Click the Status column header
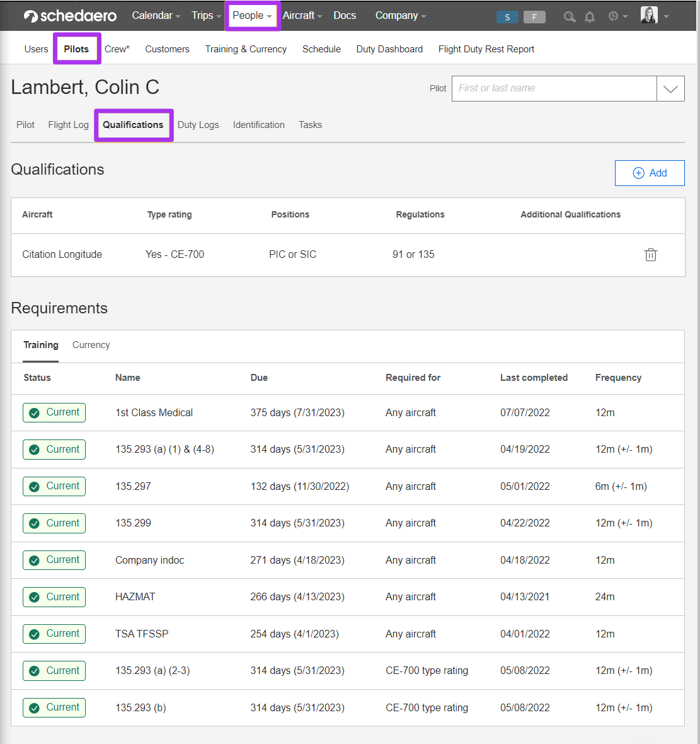The height and width of the screenshot is (744, 700). click(x=37, y=378)
